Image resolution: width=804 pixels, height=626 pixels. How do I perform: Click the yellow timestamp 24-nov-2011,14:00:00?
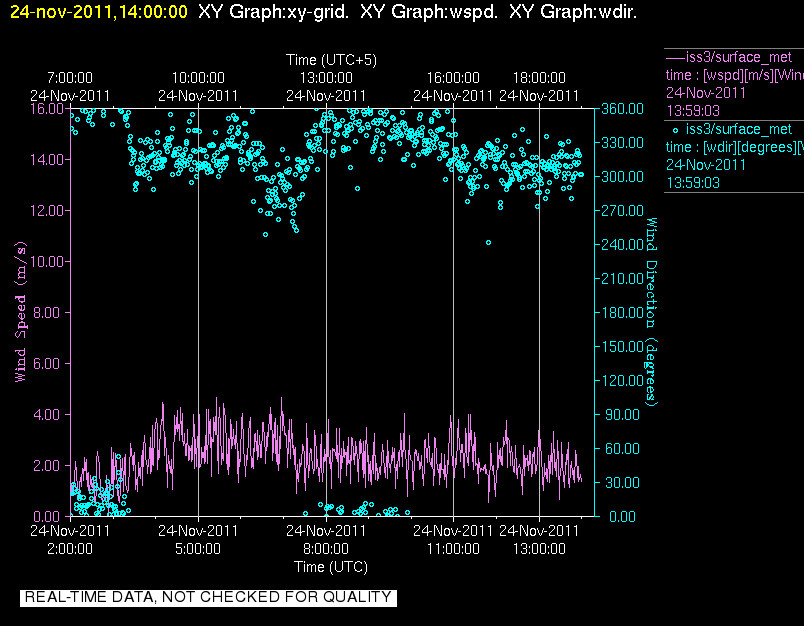(x=99, y=12)
